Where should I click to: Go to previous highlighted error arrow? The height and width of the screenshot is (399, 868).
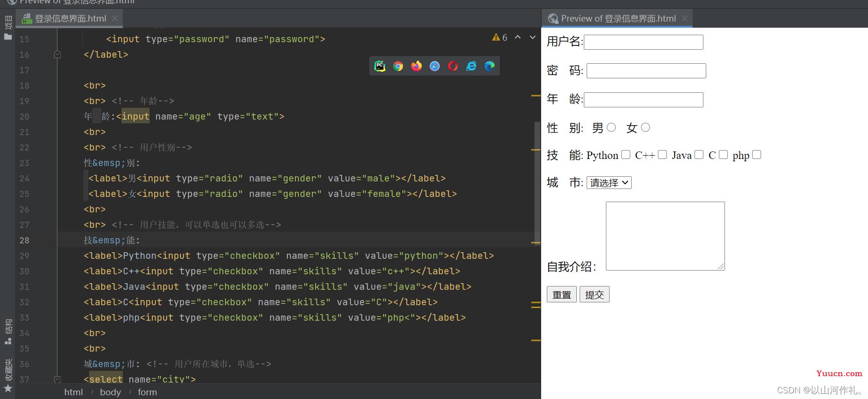(x=518, y=37)
